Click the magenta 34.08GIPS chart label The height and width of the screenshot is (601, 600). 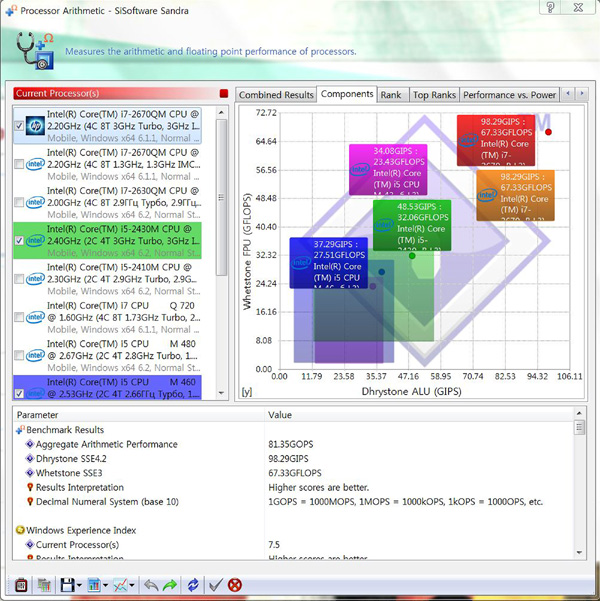388,169
